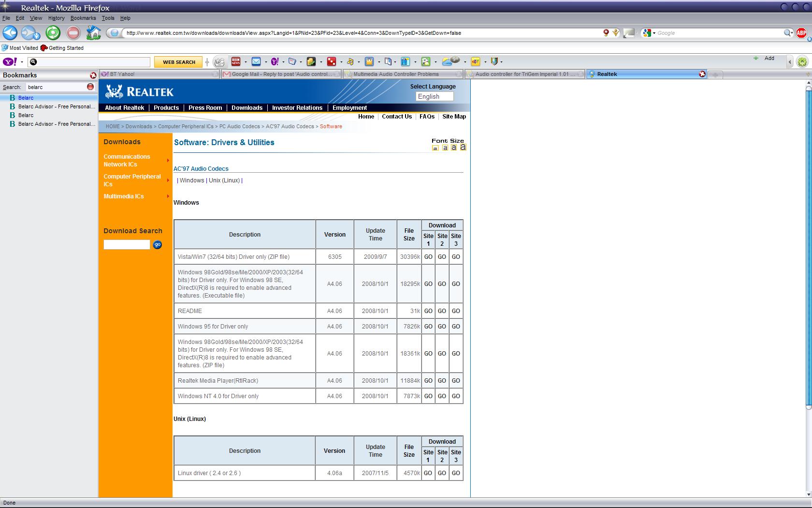Image resolution: width=812 pixels, height=508 pixels.
Task: Open the History menu
Action: (x=56, y=18)
